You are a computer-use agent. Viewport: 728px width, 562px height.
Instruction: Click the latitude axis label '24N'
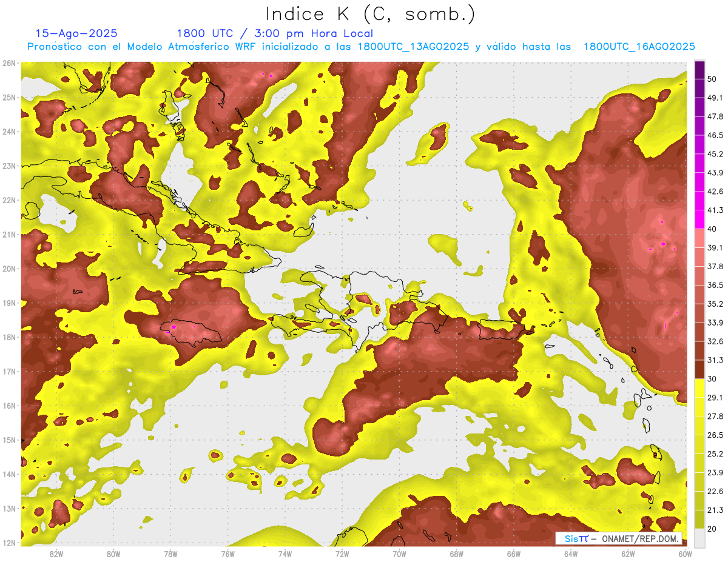click(9, 132)
